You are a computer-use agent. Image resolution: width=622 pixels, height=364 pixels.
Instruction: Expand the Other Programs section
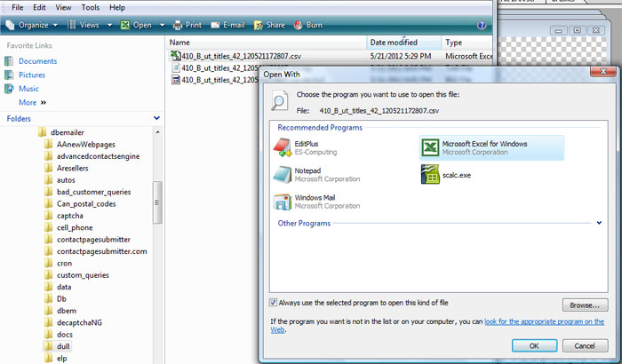coord(599,223)
